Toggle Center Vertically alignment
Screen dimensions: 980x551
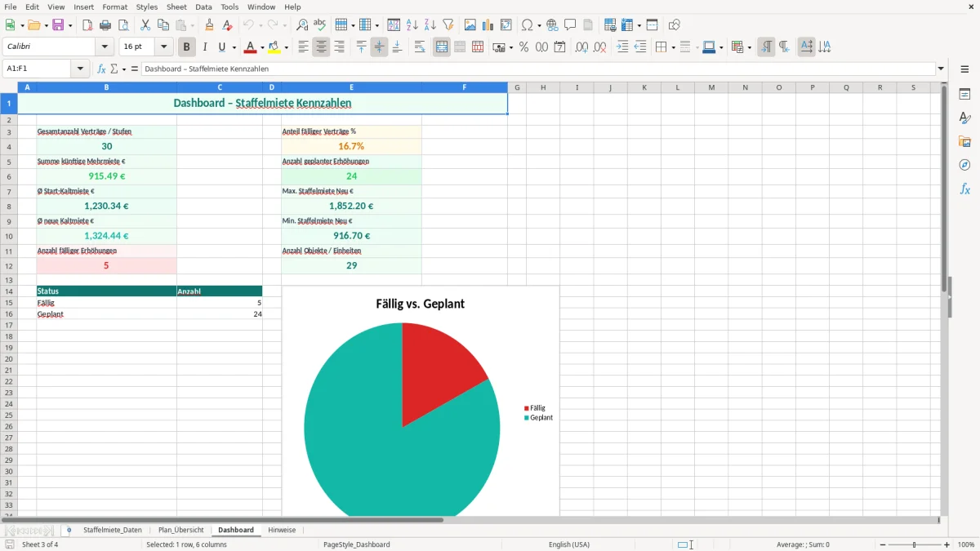(x=380, y=47)
